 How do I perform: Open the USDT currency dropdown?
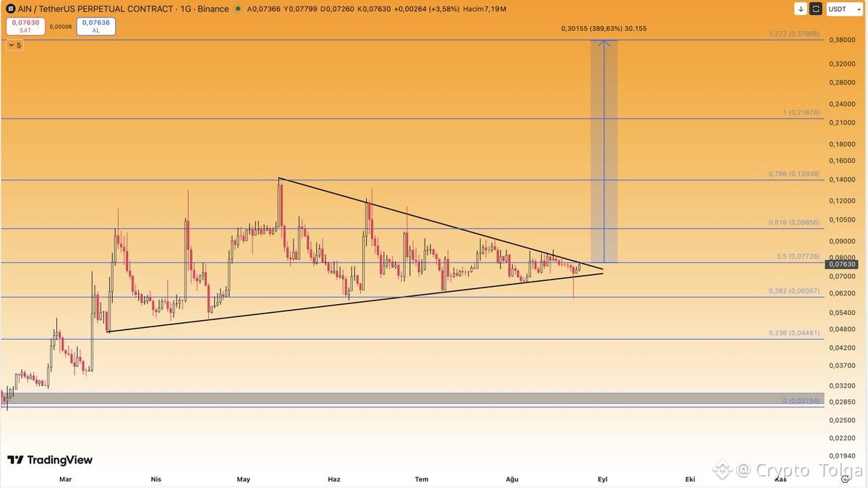click(845, 9)
